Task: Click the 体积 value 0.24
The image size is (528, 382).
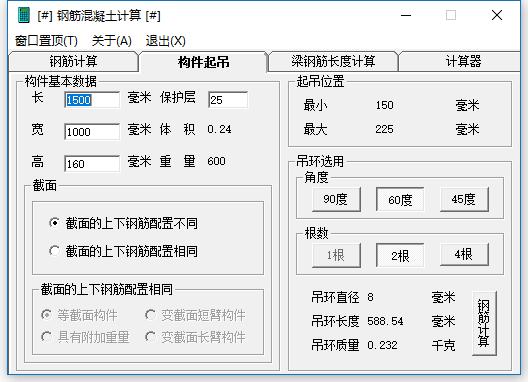Action: pyautogui.click(x=219, y=129)
